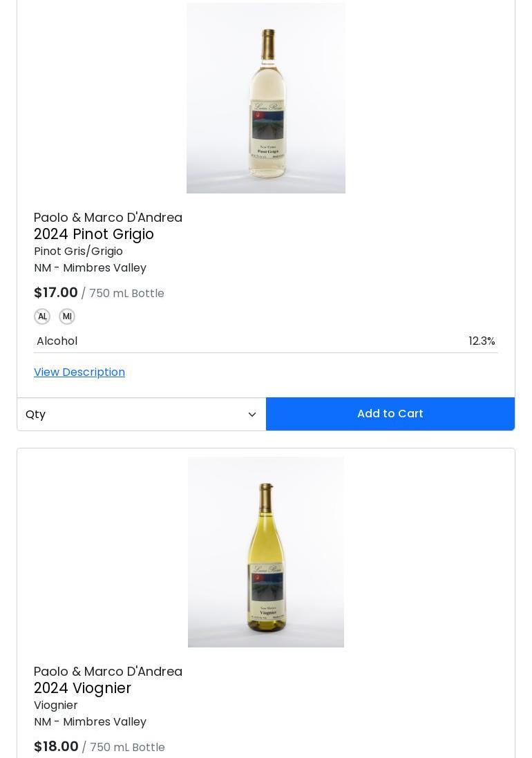The height and width of the screenshot is (758, 532).
Task: Click producer name above 2024 Viognier
Action: 108,672
